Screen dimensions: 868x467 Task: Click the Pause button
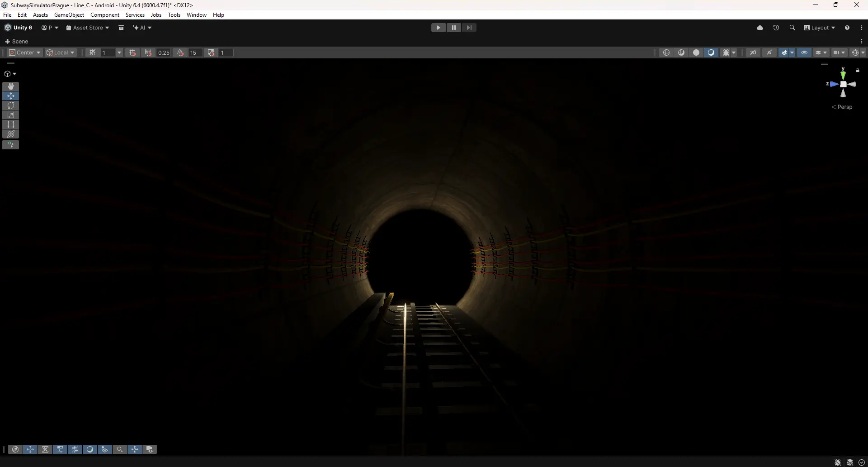pyautogui.click(x=454, y=28)
